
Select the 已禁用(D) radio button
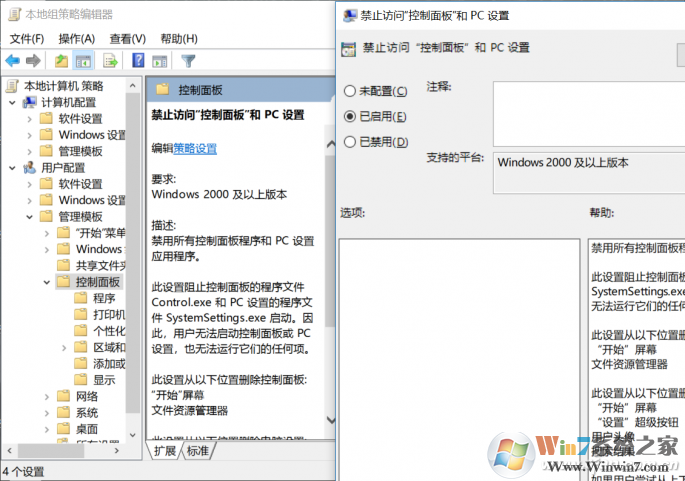(349, 142)
